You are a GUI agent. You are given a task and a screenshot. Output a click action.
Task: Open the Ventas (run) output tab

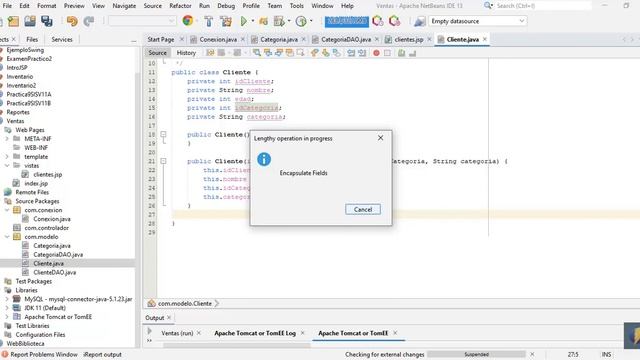pyautogui.click(x=177, y=333)
